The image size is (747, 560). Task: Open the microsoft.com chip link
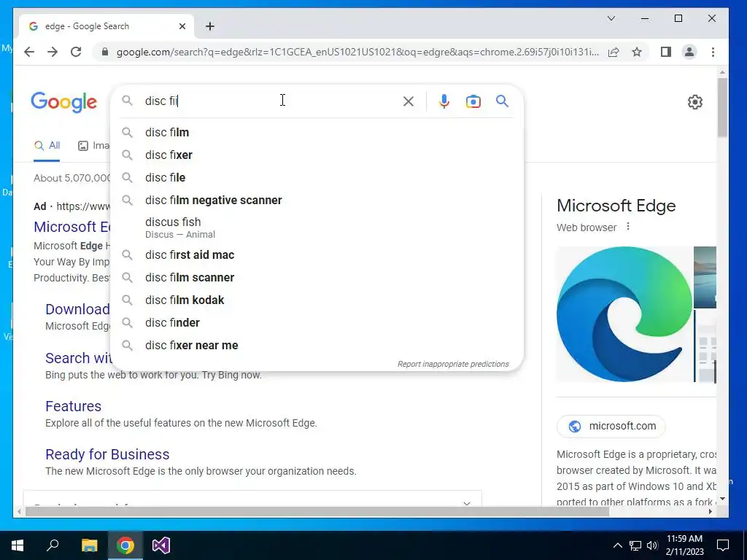(611, 426)
